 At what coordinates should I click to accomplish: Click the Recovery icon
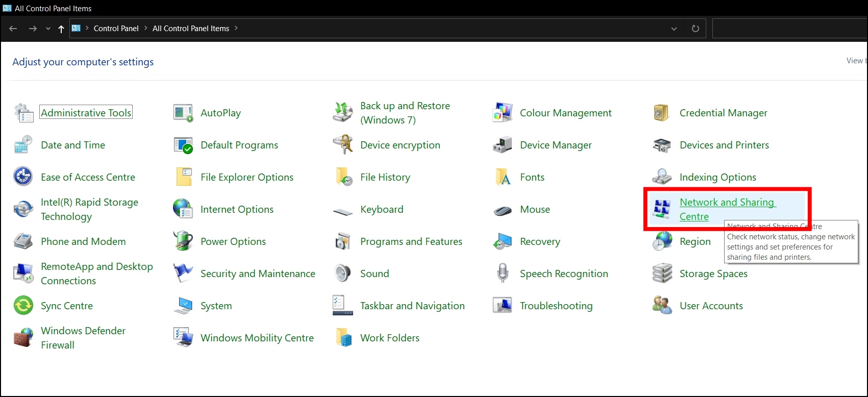coord(503,241)
